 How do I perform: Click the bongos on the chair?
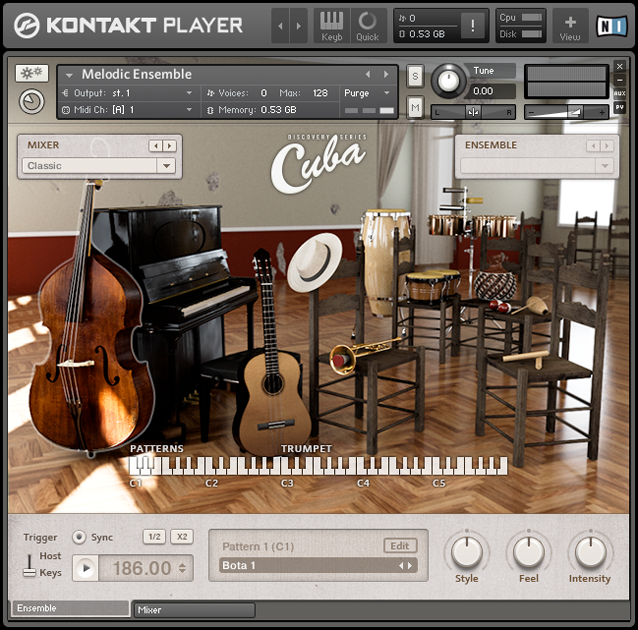tap(433, 285)
